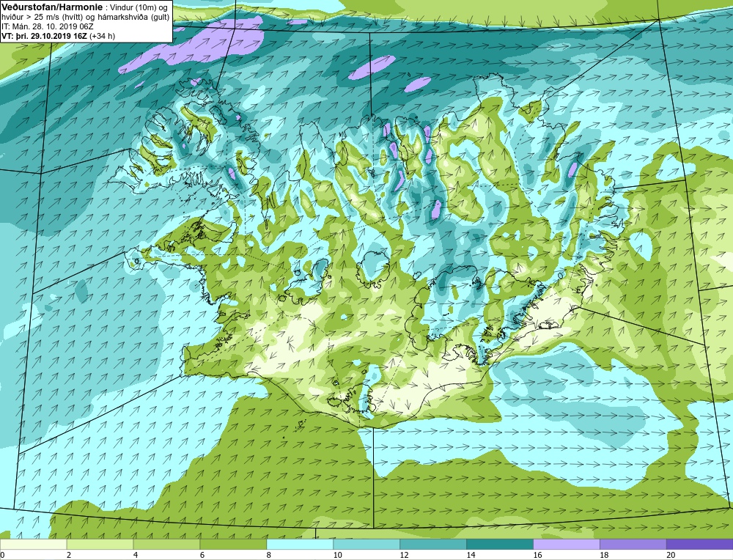733x560 pixels.
Task: Click the Veðurstofan/Harmonie title text
Action: coord(51,7)
